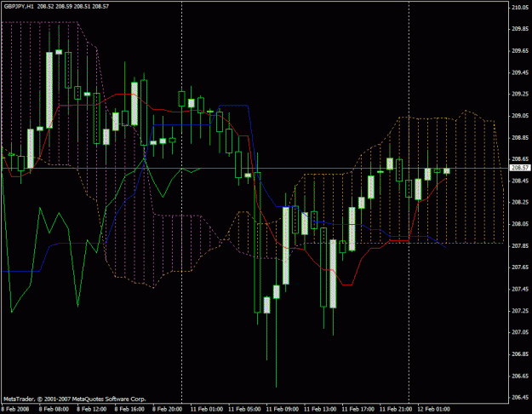The image size is (532, 414).
Task: Select the 208.25 price scale value
Action: 520,203
